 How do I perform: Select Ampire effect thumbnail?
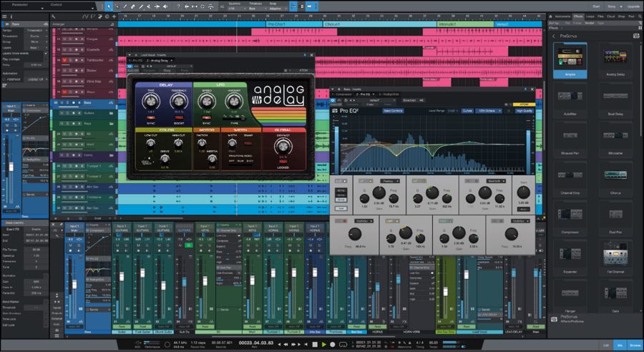click(x=570, y=60)
